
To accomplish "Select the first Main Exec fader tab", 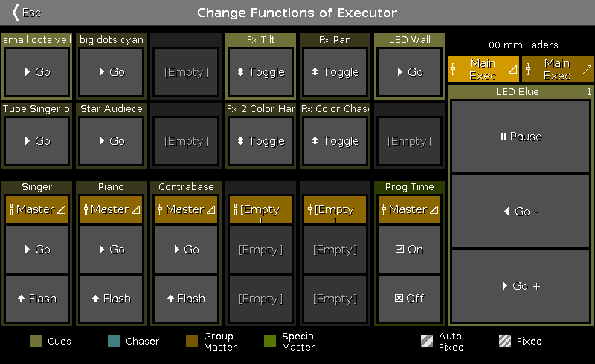I will [483, 69].
